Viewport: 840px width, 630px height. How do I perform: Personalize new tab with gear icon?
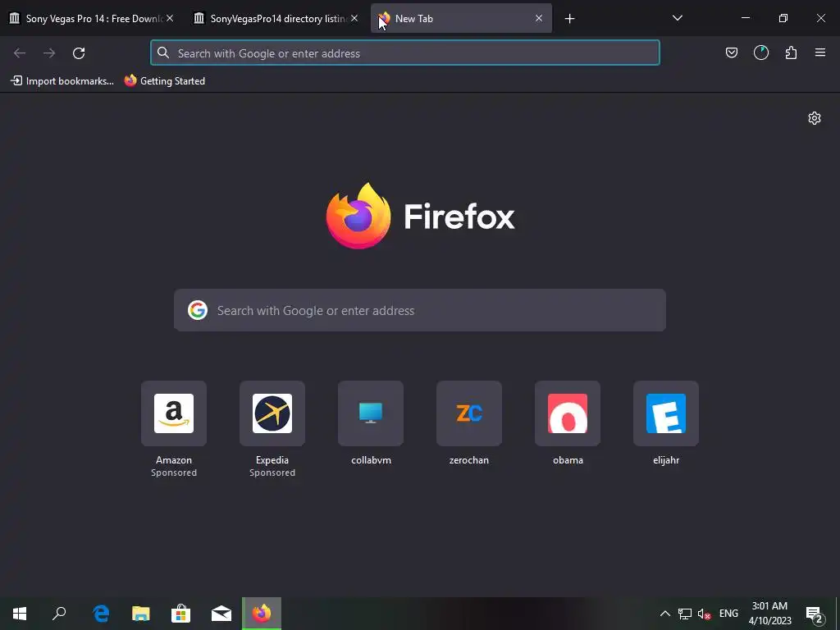click(x=815, y=118)
